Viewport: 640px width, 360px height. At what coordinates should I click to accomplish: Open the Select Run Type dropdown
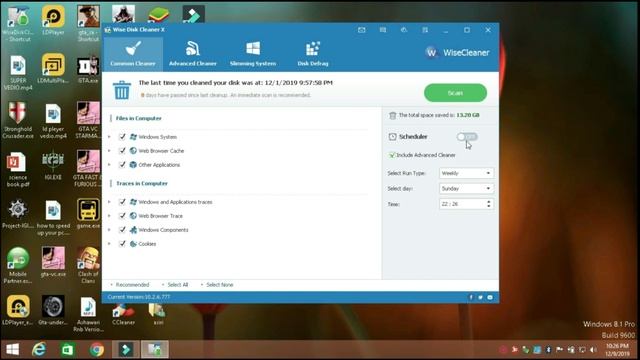466,173
